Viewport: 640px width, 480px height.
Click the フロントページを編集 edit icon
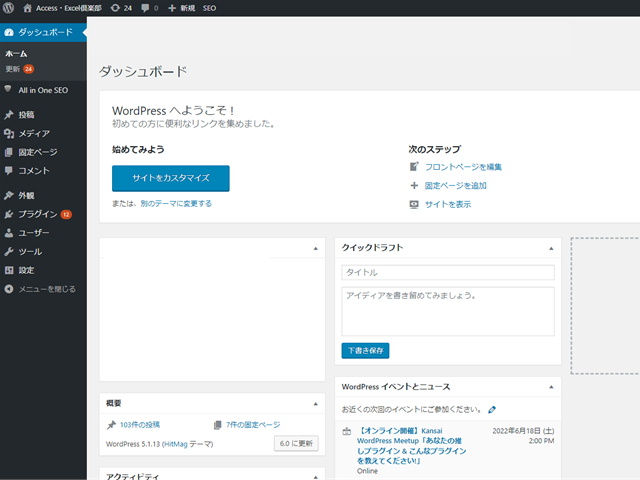[414, 167]
